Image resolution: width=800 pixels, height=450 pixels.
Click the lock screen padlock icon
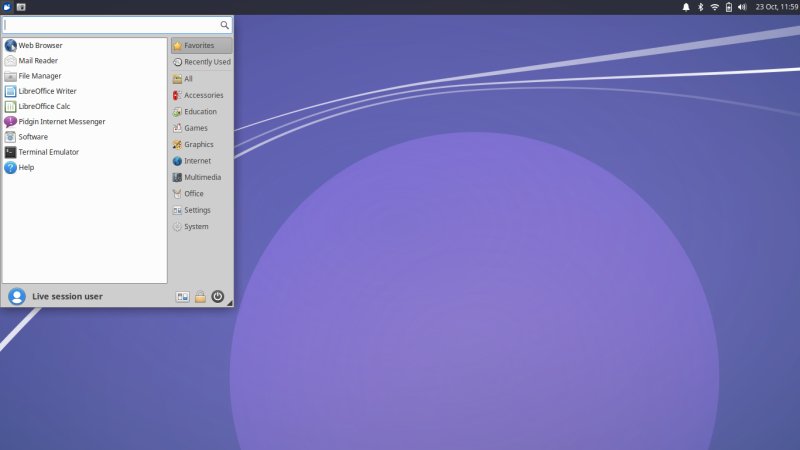pos(200,296)
